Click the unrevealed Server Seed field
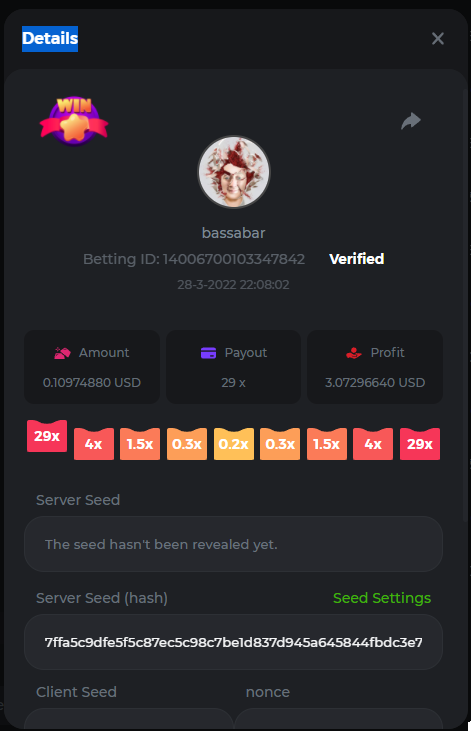The image size is (471, 731). pos(234,544)
